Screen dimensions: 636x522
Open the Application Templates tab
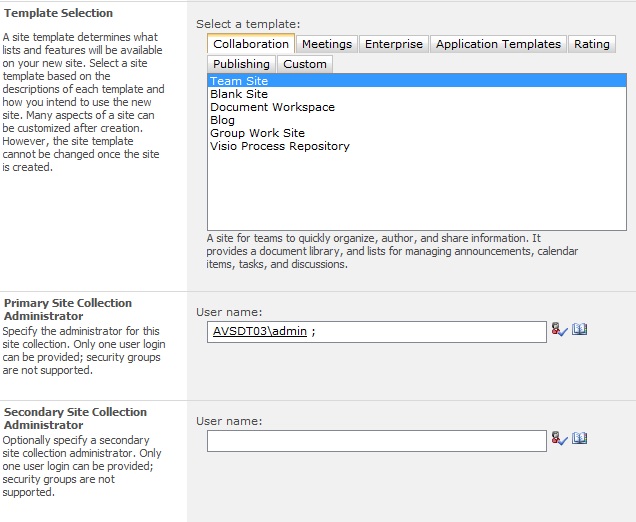498,44
